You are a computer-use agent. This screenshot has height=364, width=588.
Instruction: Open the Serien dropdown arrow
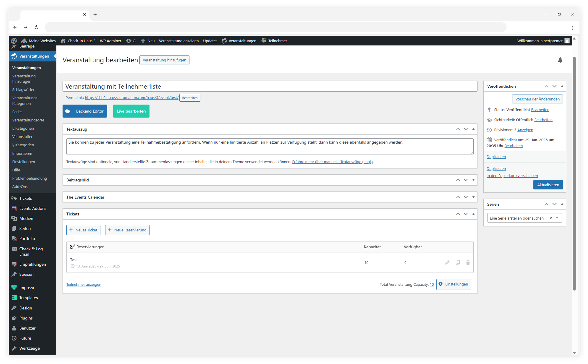557,218
